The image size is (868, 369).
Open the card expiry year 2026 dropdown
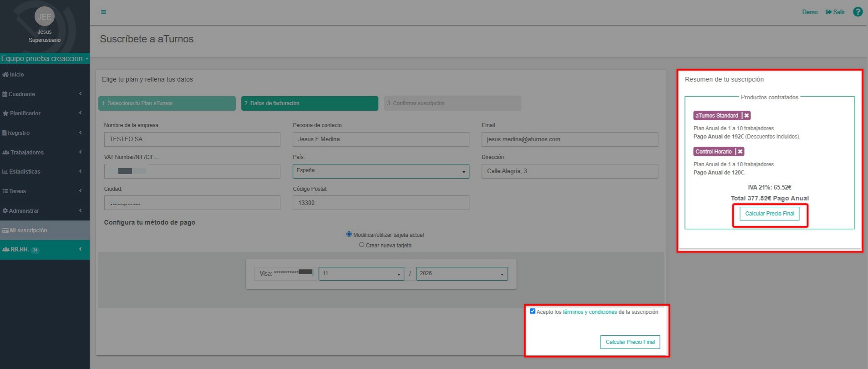462,274
